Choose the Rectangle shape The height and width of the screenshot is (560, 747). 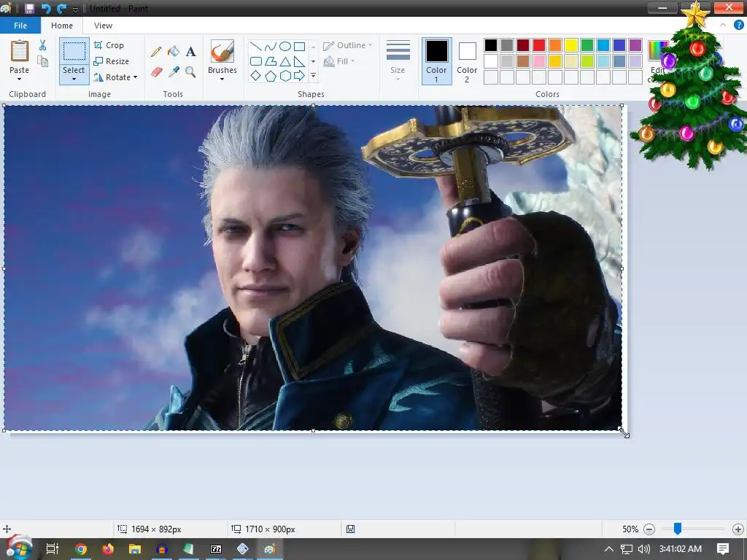click(299, 47)
